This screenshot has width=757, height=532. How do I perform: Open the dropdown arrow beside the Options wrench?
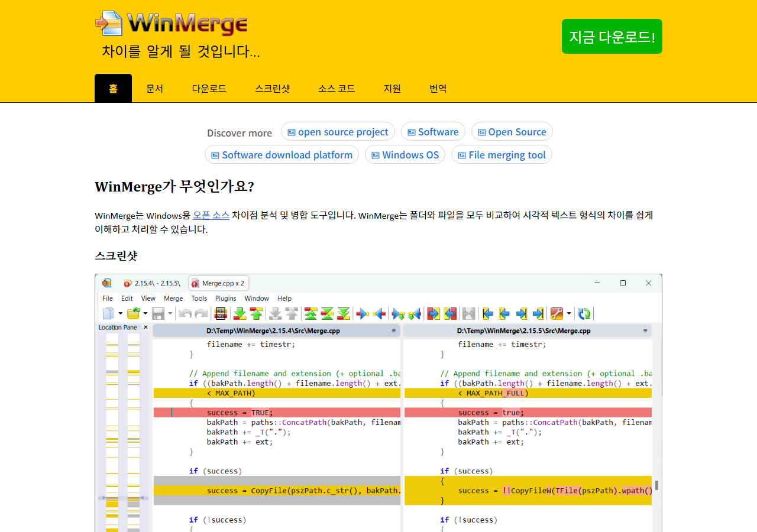569,313
